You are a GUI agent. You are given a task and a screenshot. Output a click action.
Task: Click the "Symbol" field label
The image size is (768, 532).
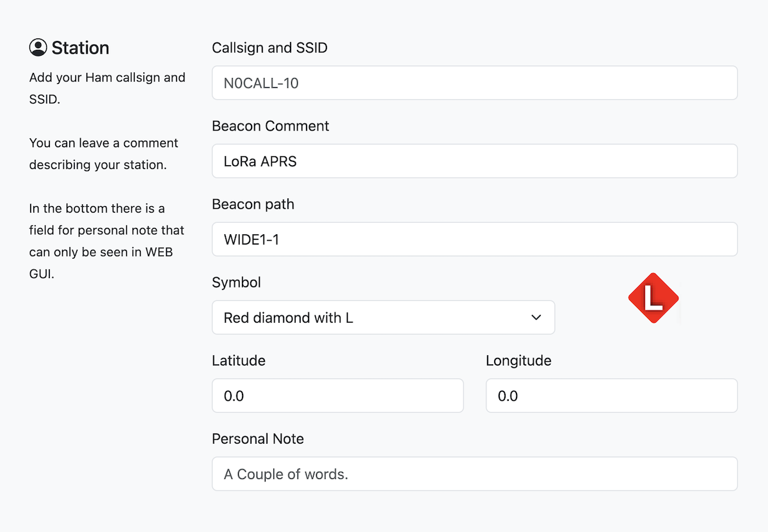(x=236, y=282)
